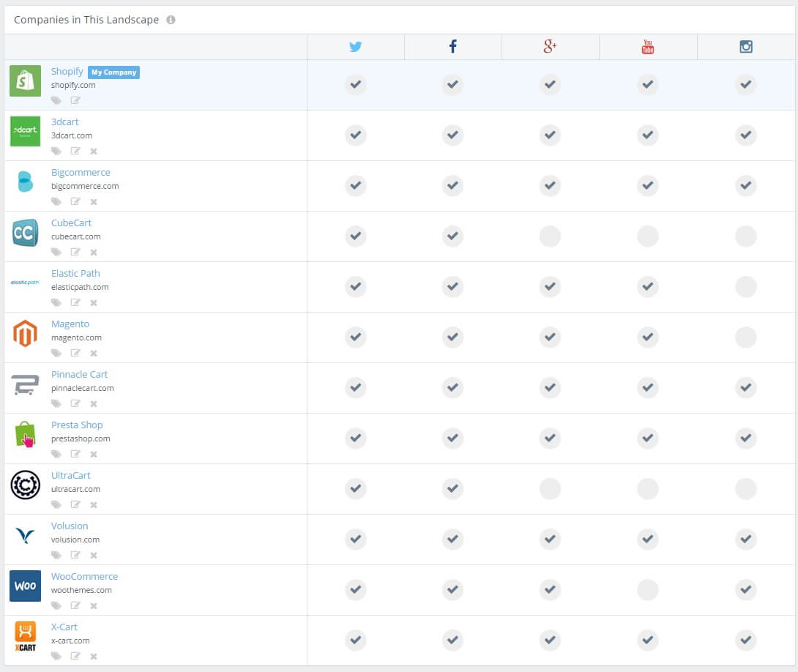Open the Bigcommerce company link
The image size is (798, 672).
pyautogui.click(x=81, y=173)
